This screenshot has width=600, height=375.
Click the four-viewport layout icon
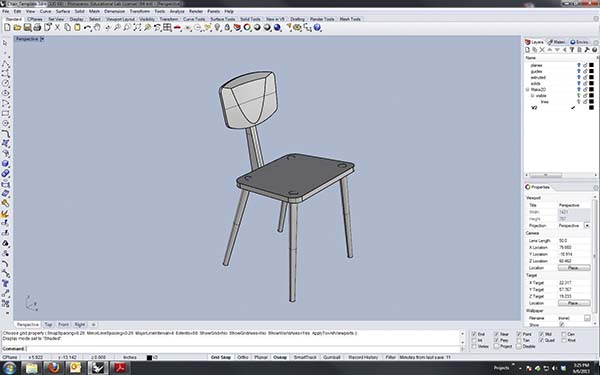point(167,28)
